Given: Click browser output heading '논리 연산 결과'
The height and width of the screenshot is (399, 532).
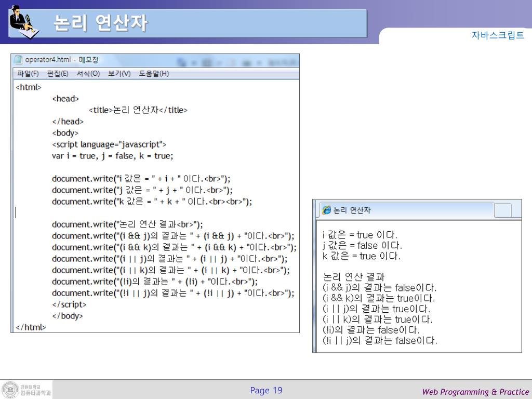Looking at the screenshot, I should pos(353,277).
